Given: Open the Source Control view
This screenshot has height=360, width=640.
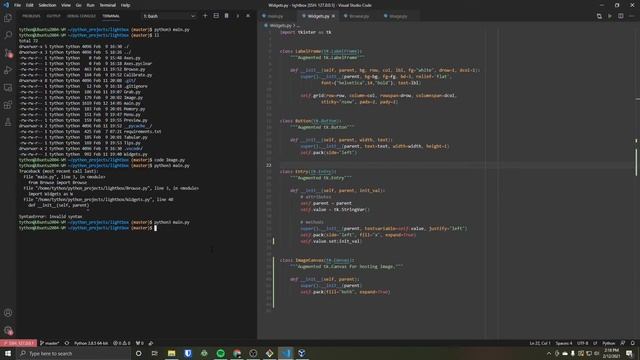Looking at the screenshot, I should [x=8, y=53].
